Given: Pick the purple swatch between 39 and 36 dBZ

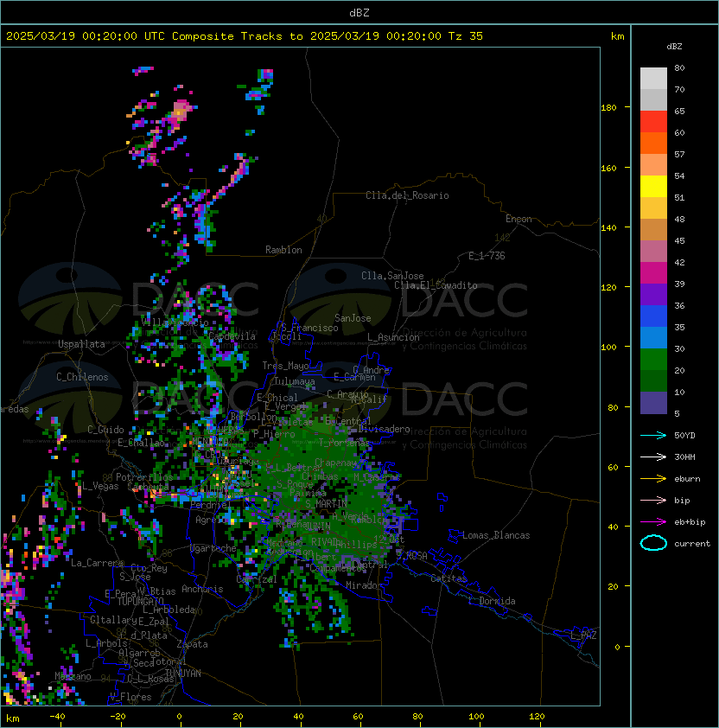Looking at the screenshot, I should pyautogui.click(x=653, y=295).
